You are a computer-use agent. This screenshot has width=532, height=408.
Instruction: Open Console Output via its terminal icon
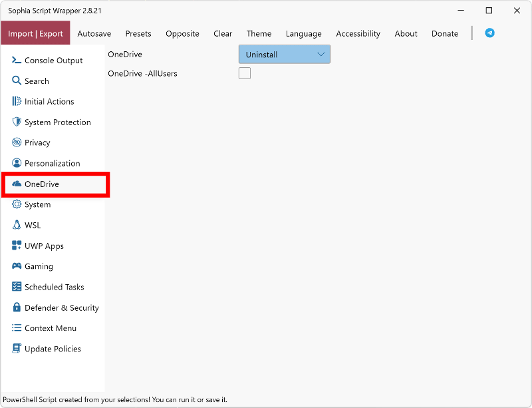(17, 61)
